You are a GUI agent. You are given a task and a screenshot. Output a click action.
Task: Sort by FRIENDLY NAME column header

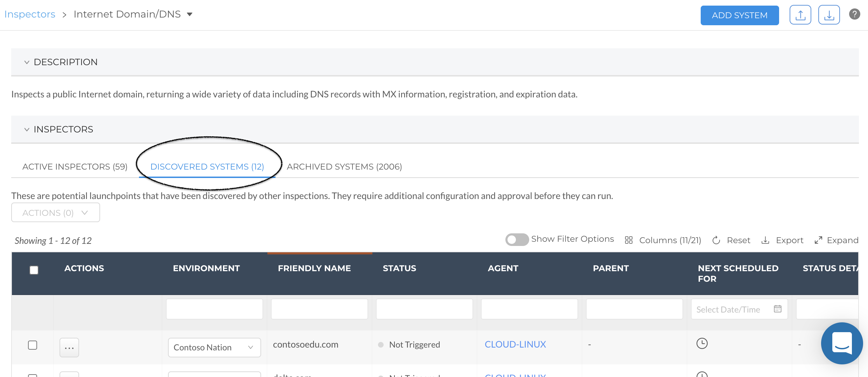(314, 268)
